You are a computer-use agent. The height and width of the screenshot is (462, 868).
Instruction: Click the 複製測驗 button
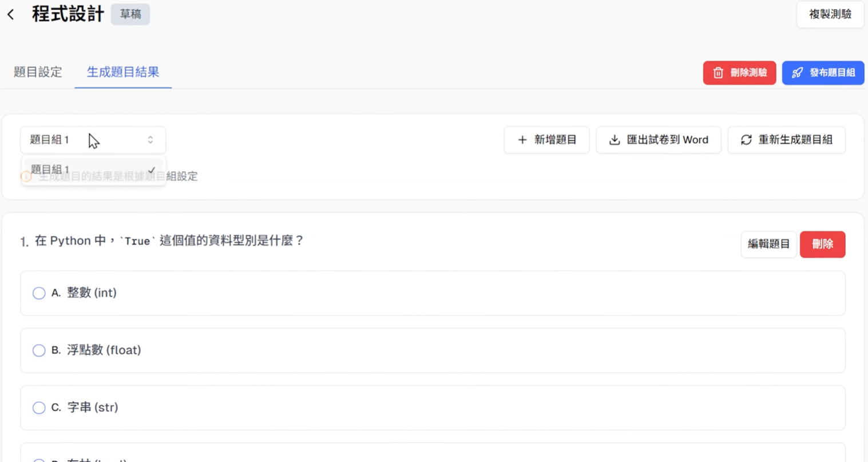click(830, 14)
